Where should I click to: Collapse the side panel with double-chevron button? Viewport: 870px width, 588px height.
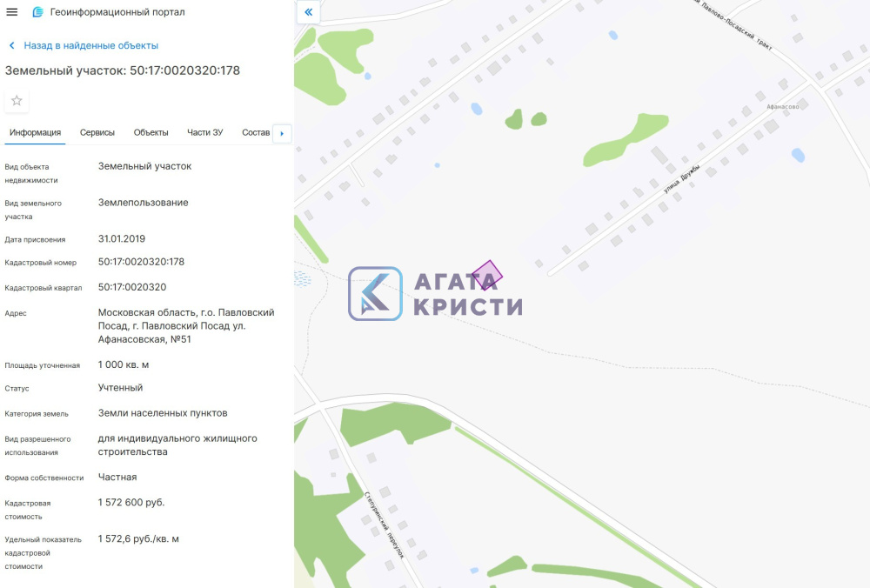(309, 12)
